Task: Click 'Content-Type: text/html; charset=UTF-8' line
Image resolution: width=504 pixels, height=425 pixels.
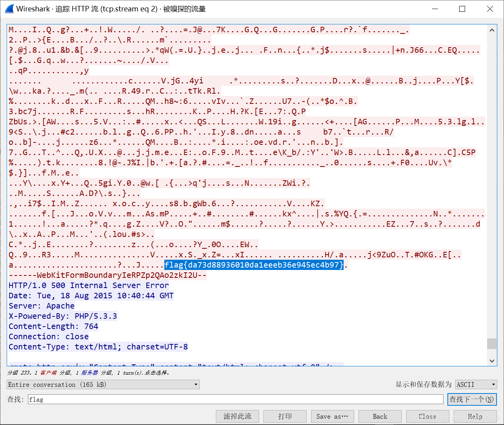Action: [98, 347]
